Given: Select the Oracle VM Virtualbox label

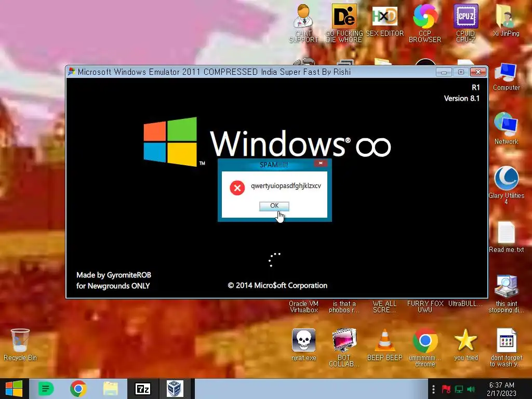Looking at the screenshot, I should pos(303,307).
